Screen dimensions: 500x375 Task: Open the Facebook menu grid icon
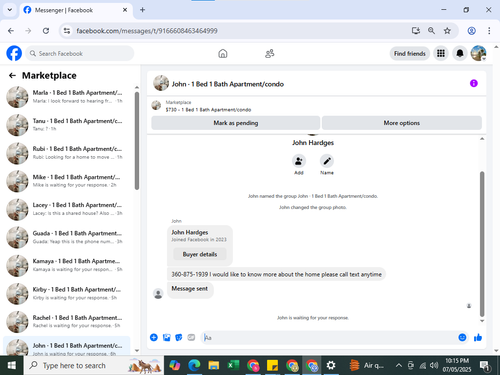point(441,53)
